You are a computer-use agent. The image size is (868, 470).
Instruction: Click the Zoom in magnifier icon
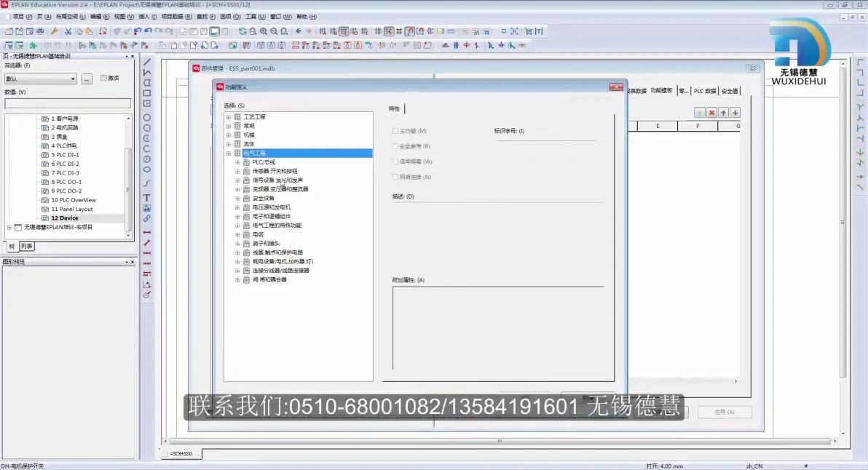click(x=264, y=31)
